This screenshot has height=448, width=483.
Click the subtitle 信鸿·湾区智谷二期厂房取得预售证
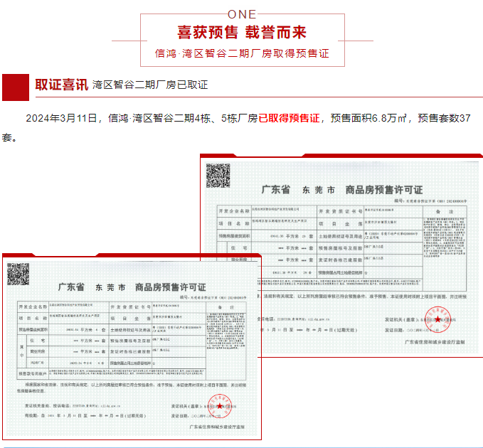241,53
